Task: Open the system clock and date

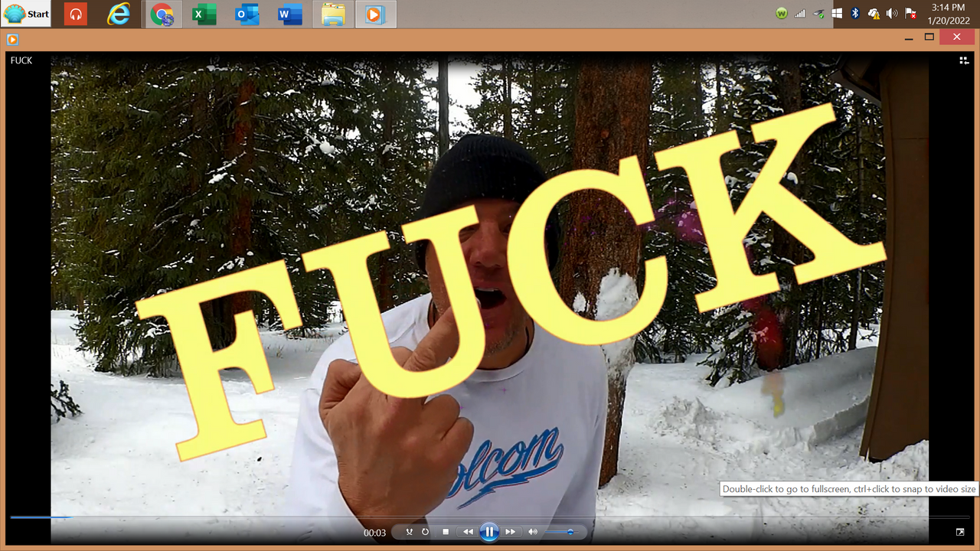Action: [947, 14]
